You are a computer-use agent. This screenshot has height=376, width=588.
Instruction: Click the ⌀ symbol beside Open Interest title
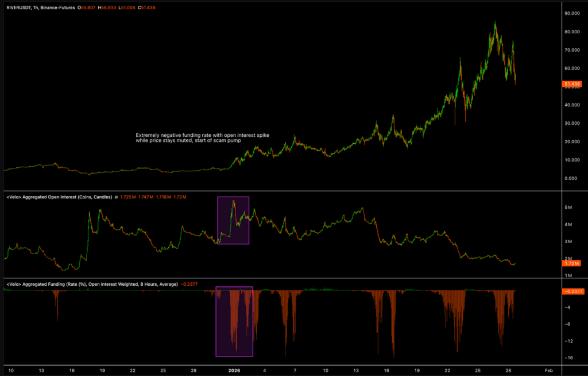[117, 197]
